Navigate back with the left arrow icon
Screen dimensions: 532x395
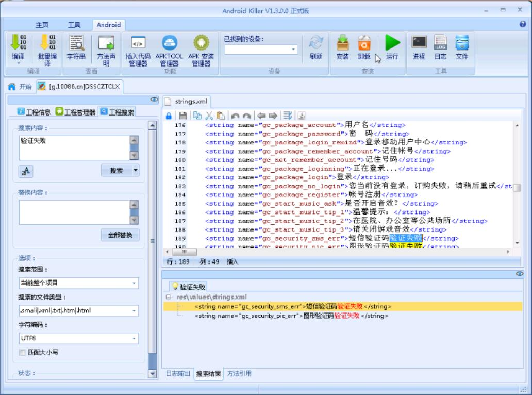click(x=261, y=116)
